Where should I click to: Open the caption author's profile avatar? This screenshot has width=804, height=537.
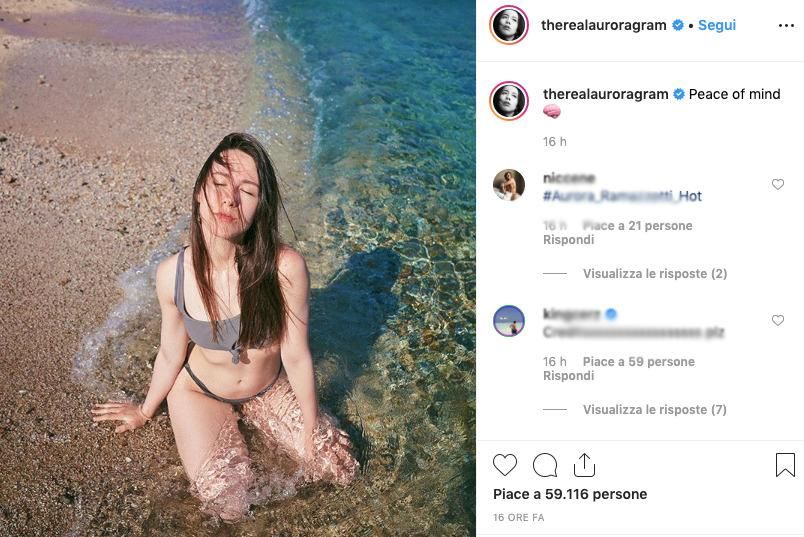509,100
